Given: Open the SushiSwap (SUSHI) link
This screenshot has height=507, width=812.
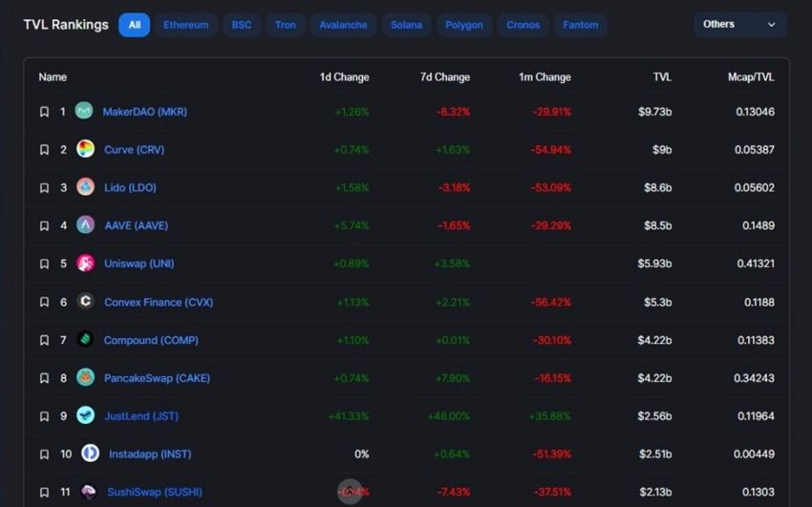Looking at the screenshot, I should click(x=155, y=492).
